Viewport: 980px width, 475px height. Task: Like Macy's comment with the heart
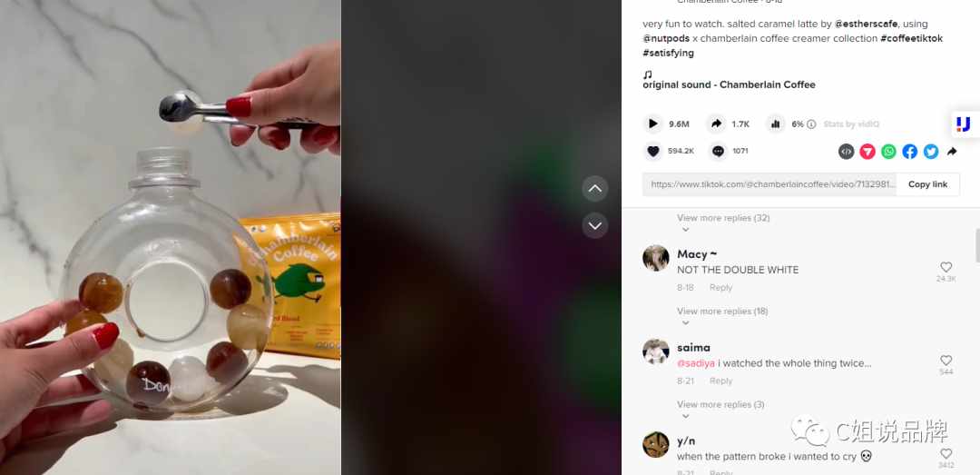click(946, 267)
